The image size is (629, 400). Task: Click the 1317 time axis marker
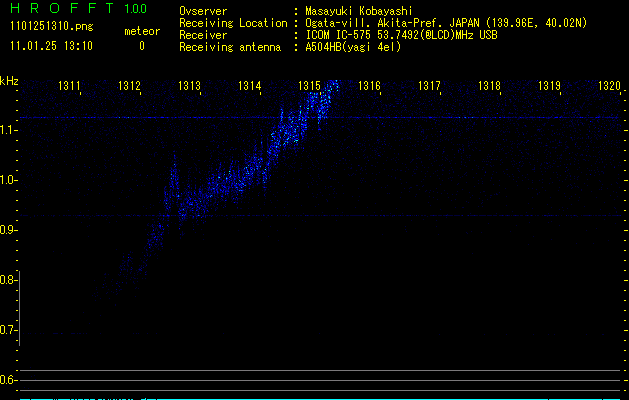point(429,86)
